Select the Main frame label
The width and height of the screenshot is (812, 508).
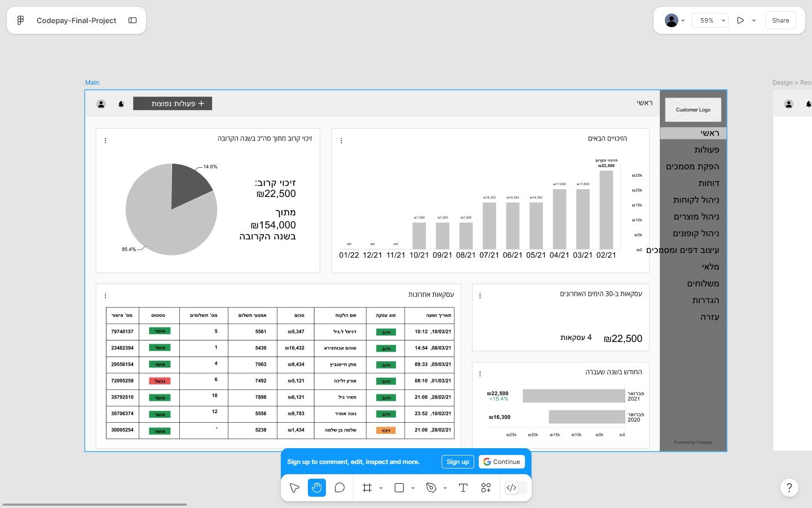coord(92,82)
